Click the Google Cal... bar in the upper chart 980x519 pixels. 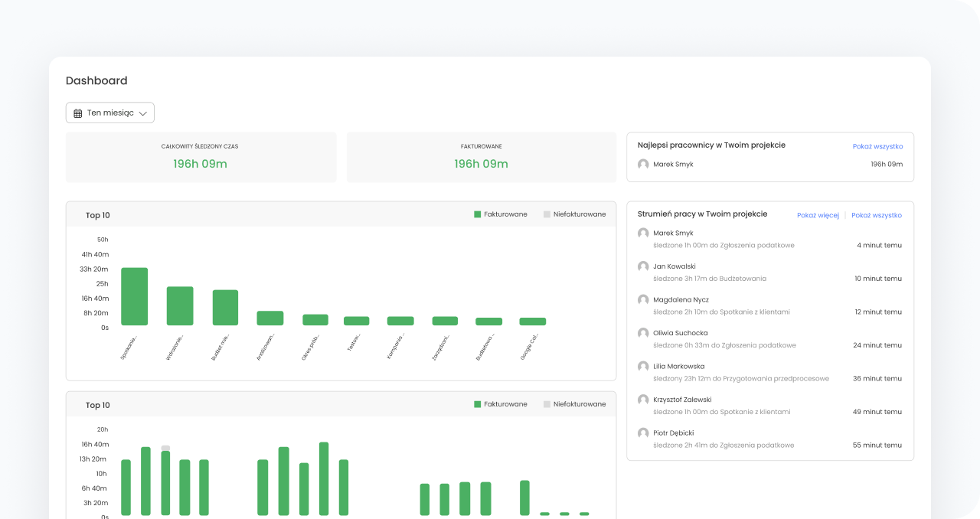click(x=532, y=322)
